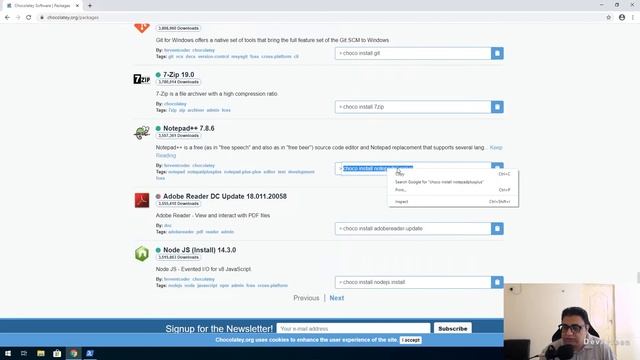Screen dimensions: 640x360
Task: Open a new browser tab
Action: click(x=90, y=6)
